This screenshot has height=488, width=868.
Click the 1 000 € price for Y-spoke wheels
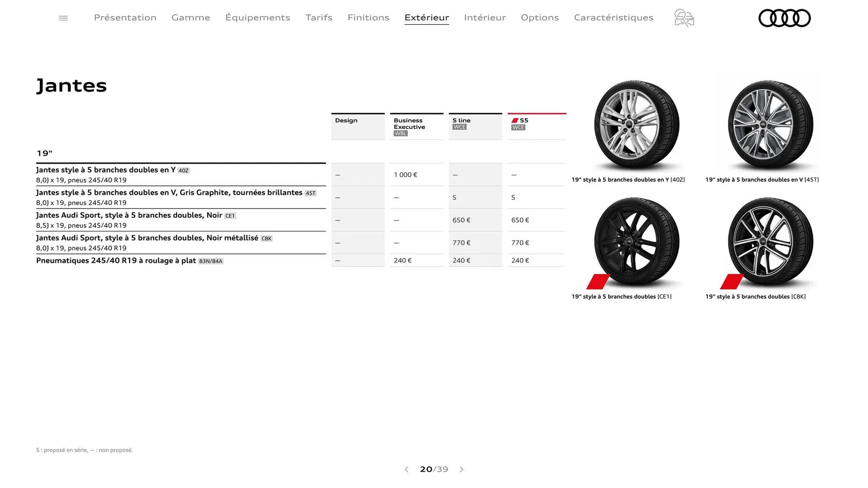[405, 174]
